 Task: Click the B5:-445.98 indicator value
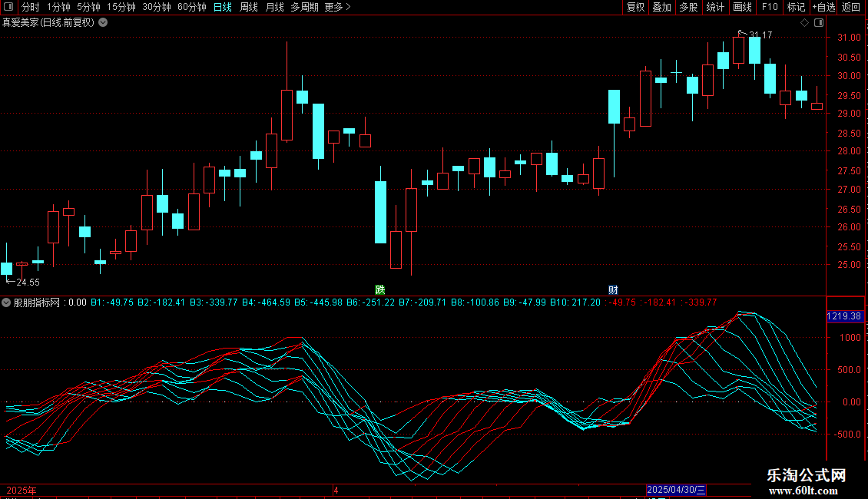point(318,302)
